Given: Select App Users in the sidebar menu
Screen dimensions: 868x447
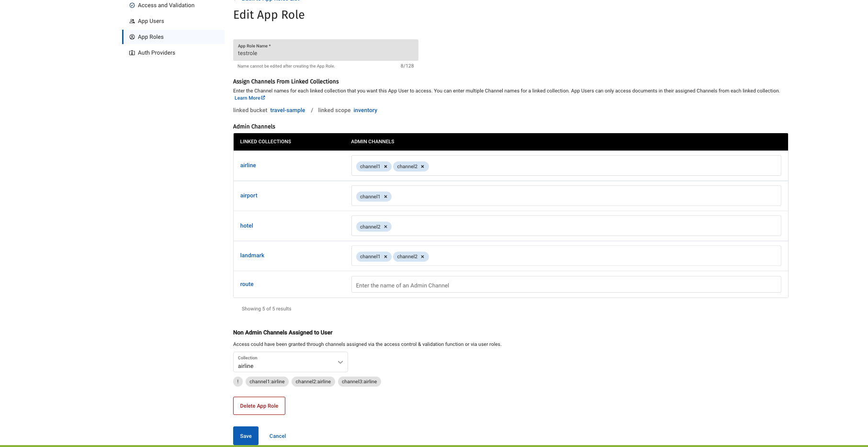Looking at the screenshot, I should click(151, 21).
